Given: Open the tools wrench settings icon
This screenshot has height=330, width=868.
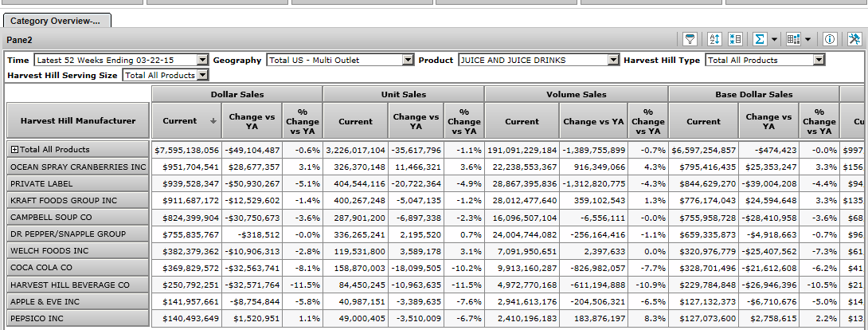Looking at the screenshot, I should coord(854,39).
